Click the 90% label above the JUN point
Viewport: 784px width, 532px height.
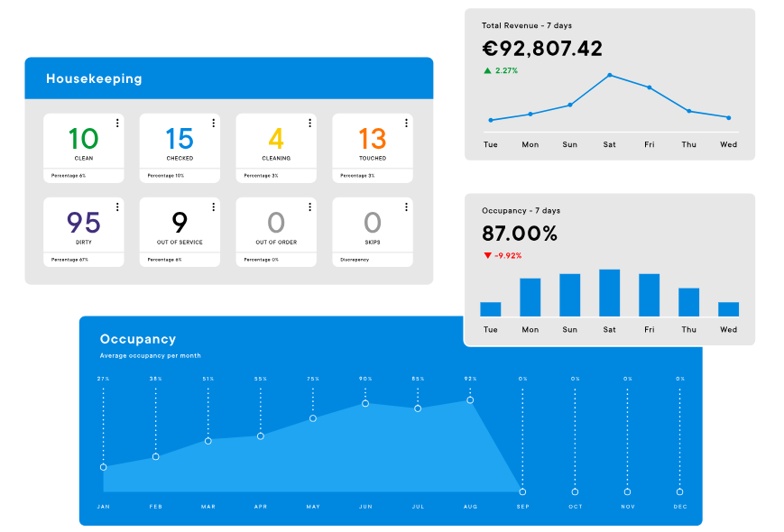365,378
